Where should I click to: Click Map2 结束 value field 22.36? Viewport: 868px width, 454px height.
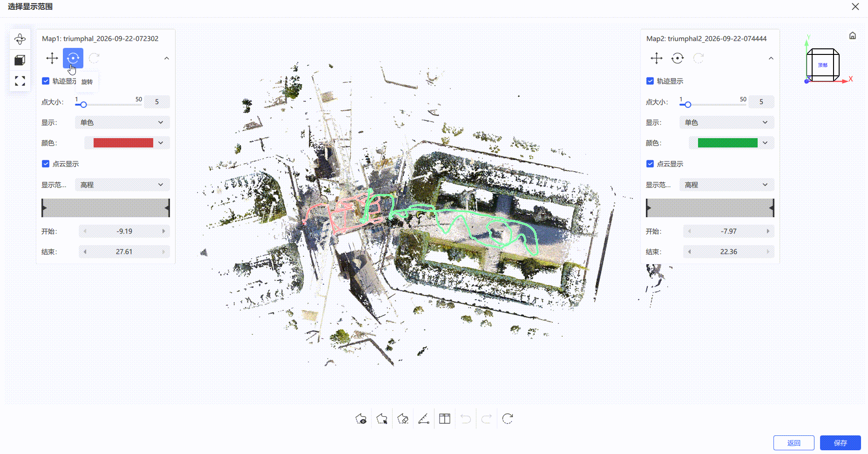[729, 252]
